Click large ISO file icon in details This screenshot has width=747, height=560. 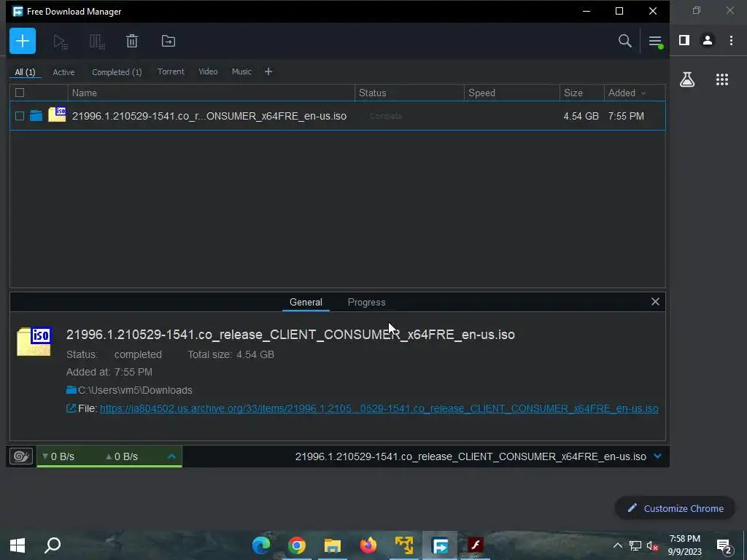(34, 341)
